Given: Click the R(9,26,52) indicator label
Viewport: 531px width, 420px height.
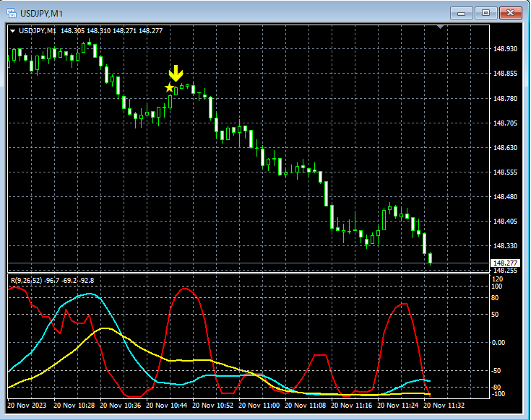Looking at the screenshot, I should click(27, 280).
